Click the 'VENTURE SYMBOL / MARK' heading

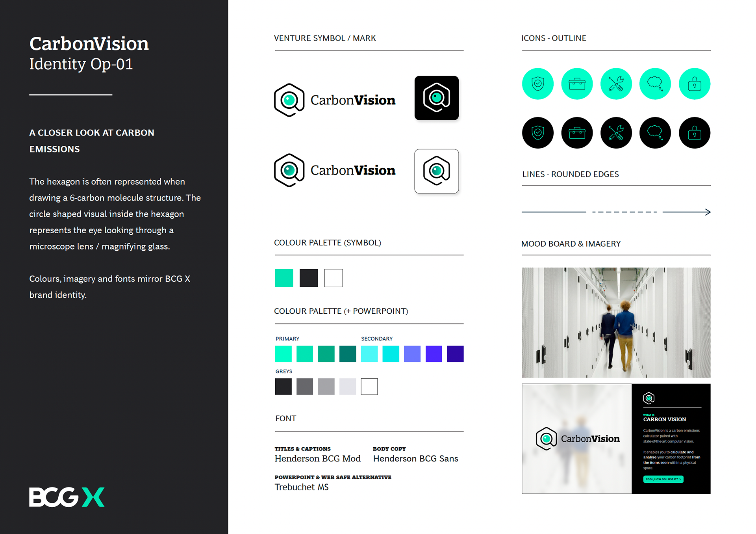[x=325, y=38]
